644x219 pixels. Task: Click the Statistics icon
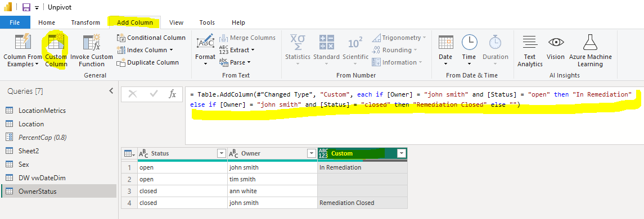pyautogui.click(x=298, y=43)
